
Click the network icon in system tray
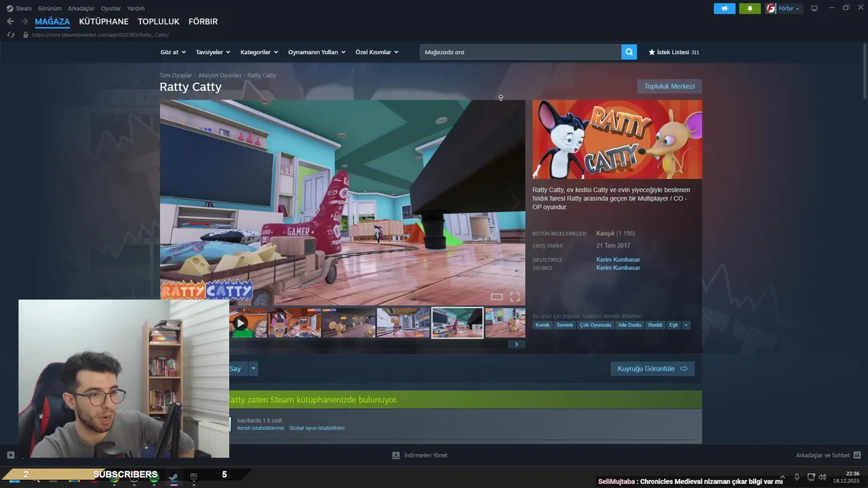pyautogui.click(x=811, y=477)
